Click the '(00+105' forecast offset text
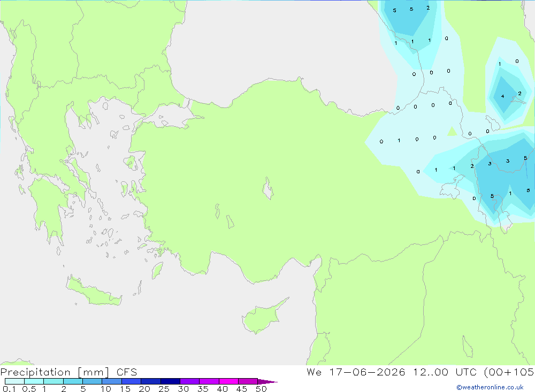Image resolution: width=535 pixels, height=392 pixels. coord(509,372)
